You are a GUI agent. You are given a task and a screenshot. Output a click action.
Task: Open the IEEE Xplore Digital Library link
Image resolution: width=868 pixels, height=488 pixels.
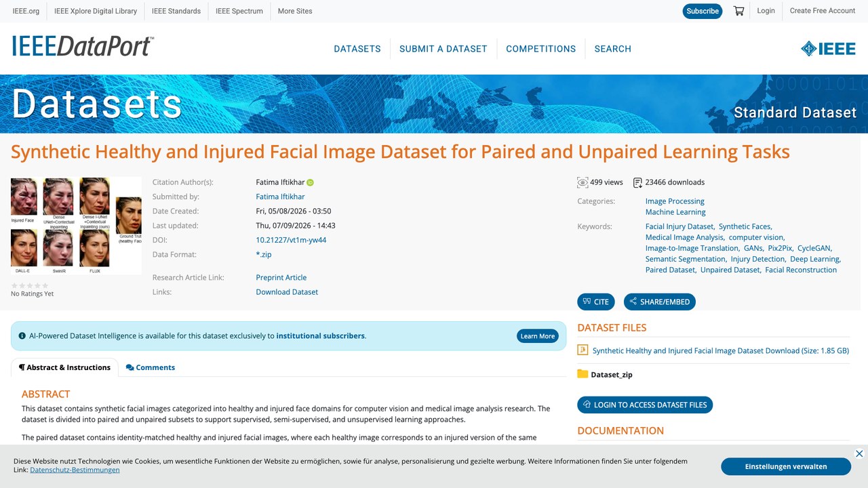coord(95,11)
